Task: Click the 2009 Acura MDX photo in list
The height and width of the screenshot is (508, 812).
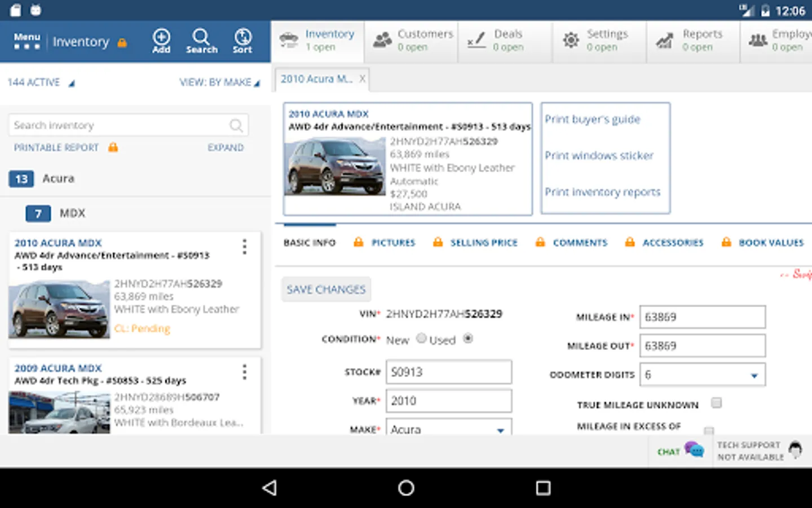Action: pos(59,413)
